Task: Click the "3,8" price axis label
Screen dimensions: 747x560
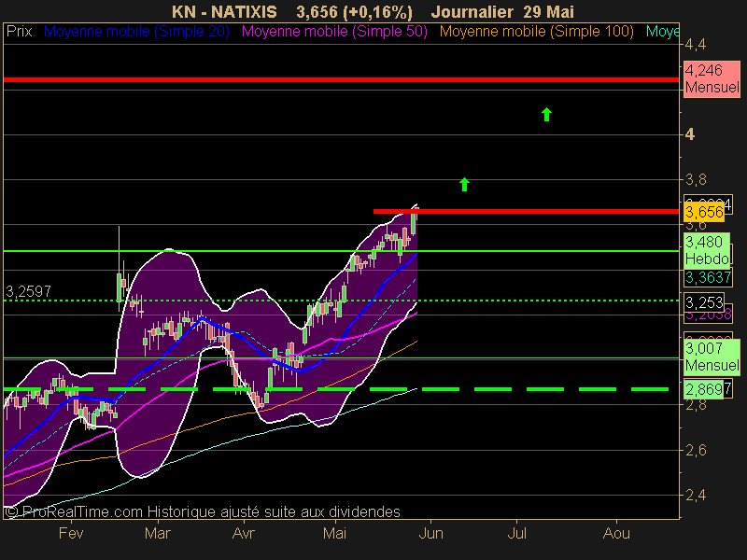Action: tap(696, 180)
